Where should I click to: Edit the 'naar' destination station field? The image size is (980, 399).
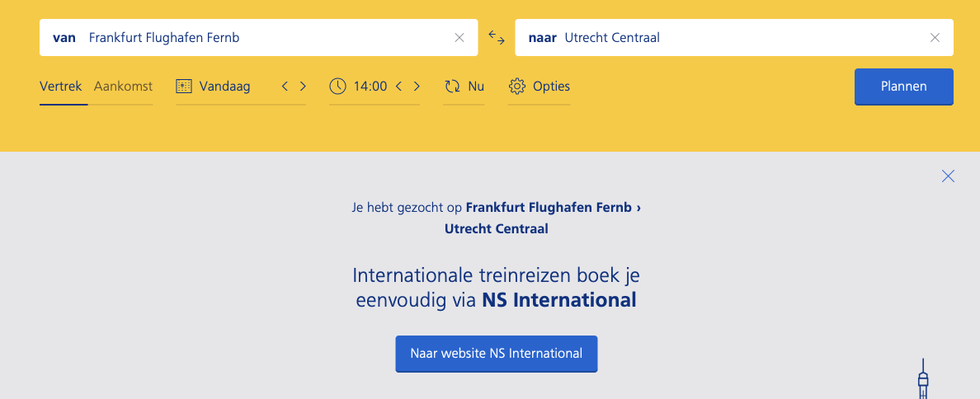742,37
